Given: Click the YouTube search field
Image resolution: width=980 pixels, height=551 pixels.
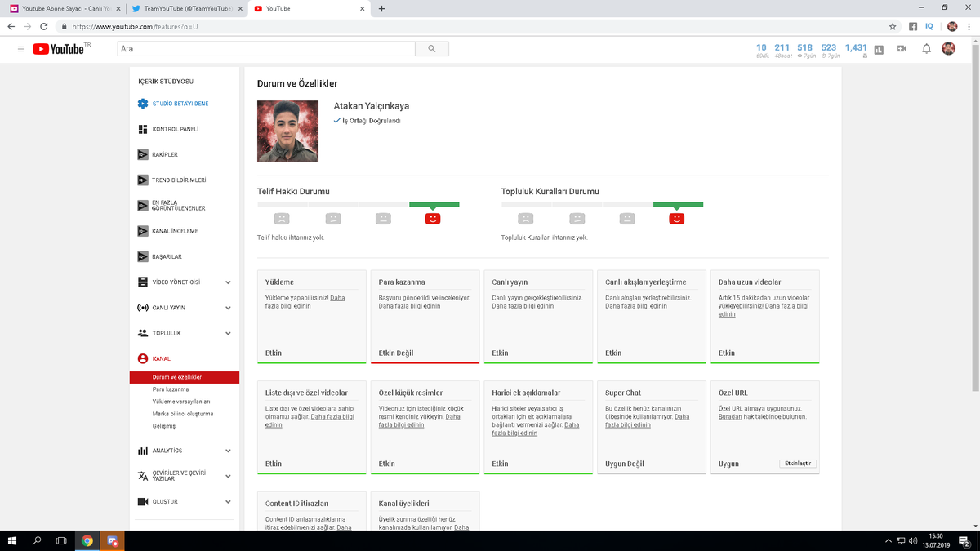Looking at the screenshot, I should coord(266,49).
